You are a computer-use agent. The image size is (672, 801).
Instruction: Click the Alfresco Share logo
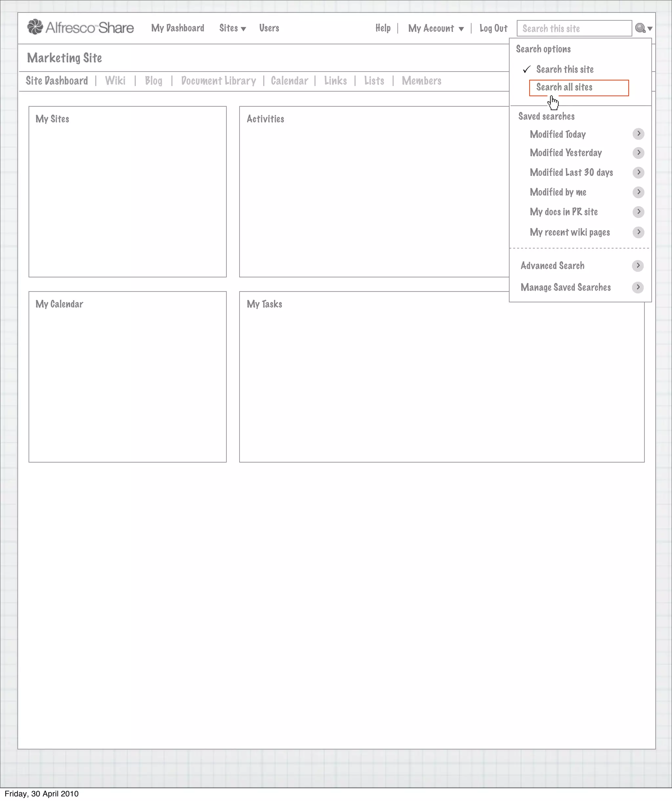tap(80, 28)
